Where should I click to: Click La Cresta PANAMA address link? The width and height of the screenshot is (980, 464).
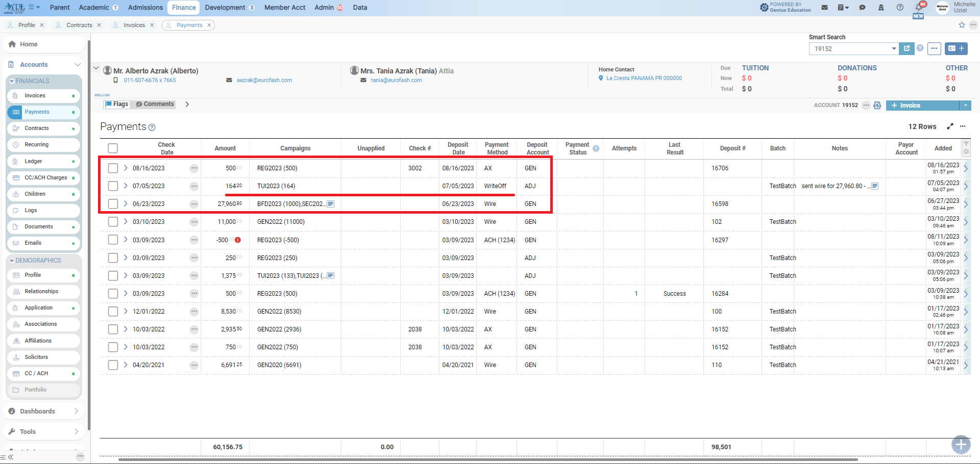coord(644,78)
